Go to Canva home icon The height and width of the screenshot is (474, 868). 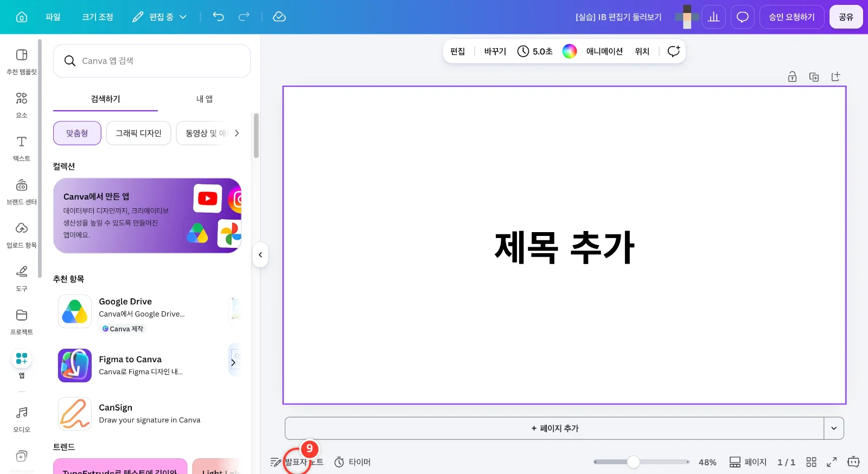[22, 17]
